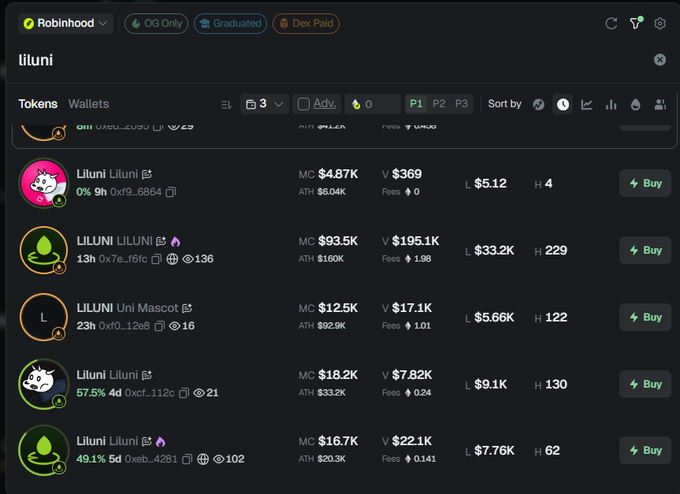This screenshot has width=680, height=494.
Task: Enable the Adv. checkbox
Action: pyautogui.click(x=304, y=104)
